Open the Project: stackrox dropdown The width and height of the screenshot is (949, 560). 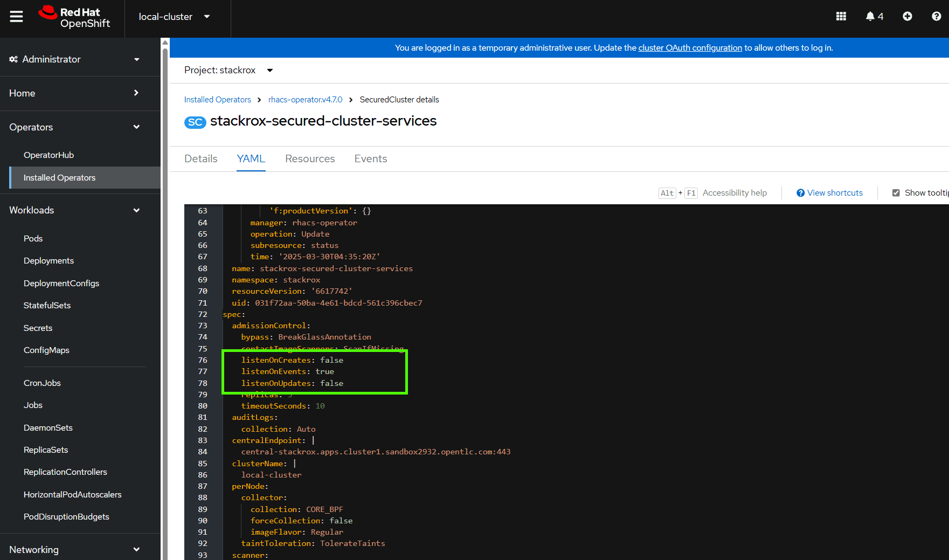click(x=229, y=70)
